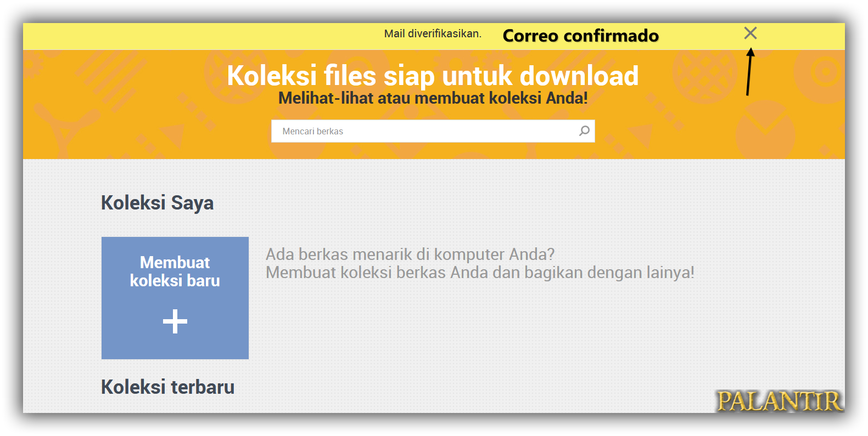Click the Mail diverifikasikan message text
This screenshot has height=436, width=868.
433,34
